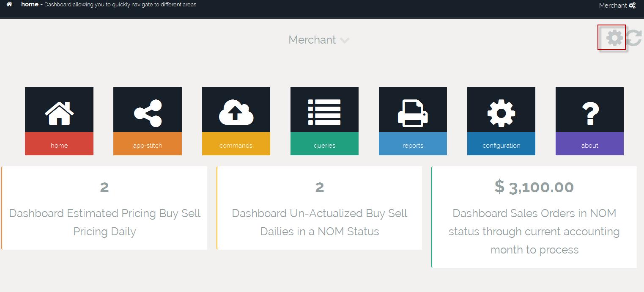Click the centered Merchant heading text

[312, 40]
